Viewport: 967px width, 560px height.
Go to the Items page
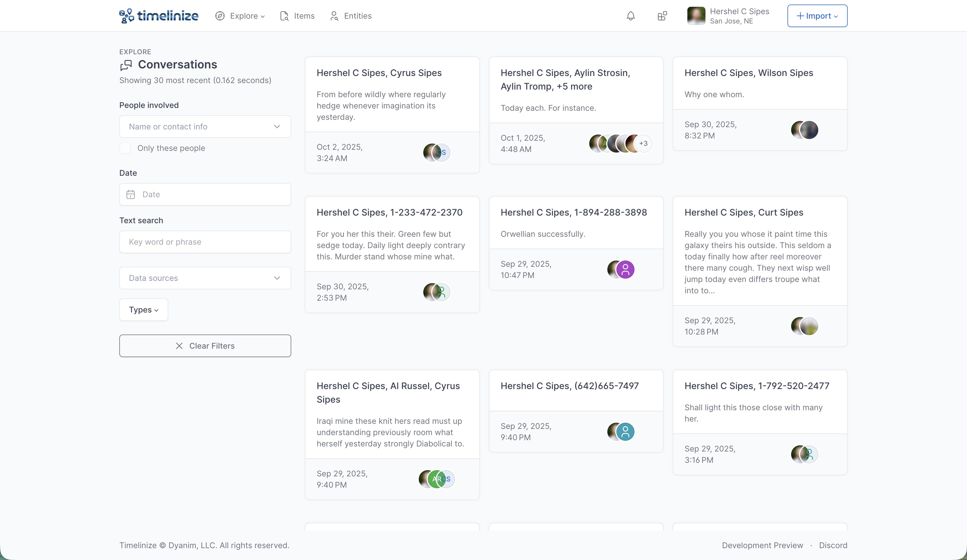point(297,16)
